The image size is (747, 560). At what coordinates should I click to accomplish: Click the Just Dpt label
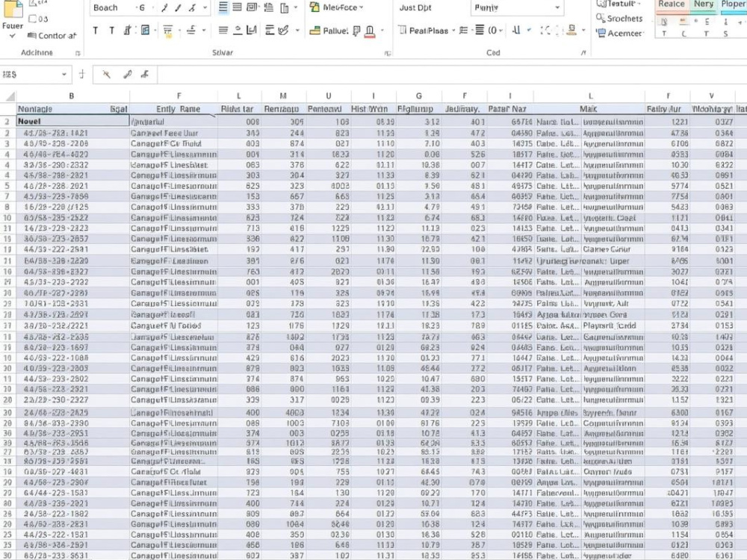(x=415, y=7)
